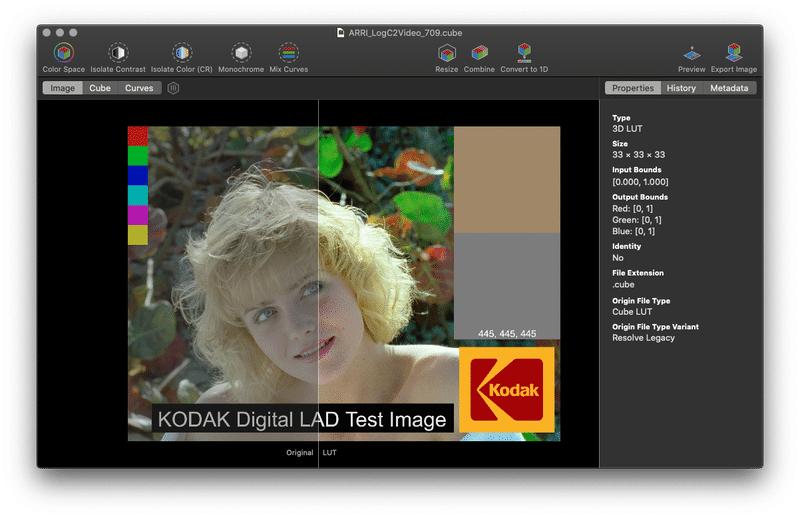This screenshot has width=800, height=517.
Task: Click the blue color patch in test image
Action: click(138, 176)
